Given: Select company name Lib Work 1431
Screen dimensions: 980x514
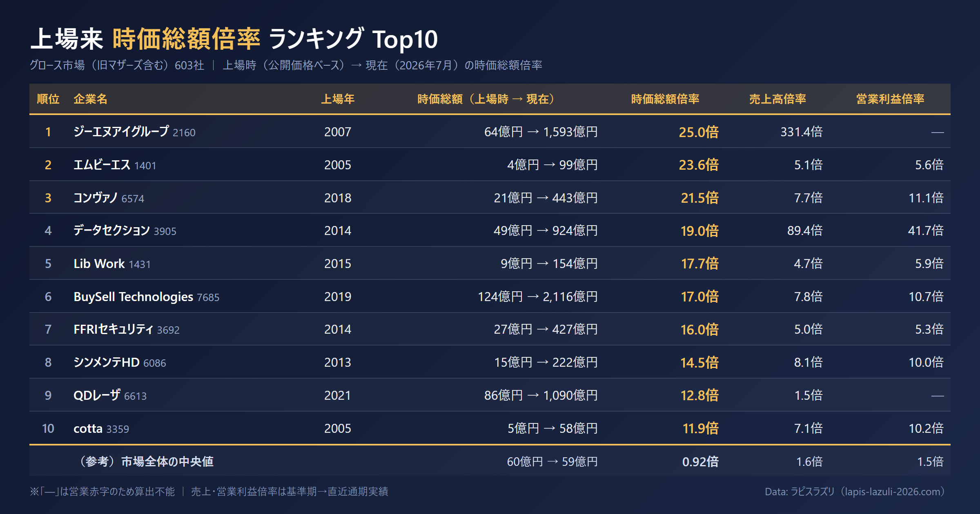Looking at the screenshot, I should click(112, 264).
